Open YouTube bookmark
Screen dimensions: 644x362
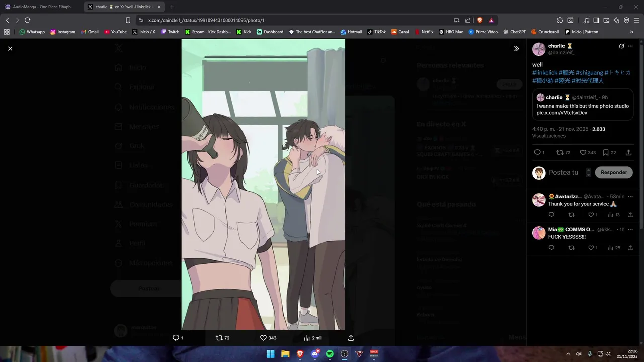coord(116,32)
